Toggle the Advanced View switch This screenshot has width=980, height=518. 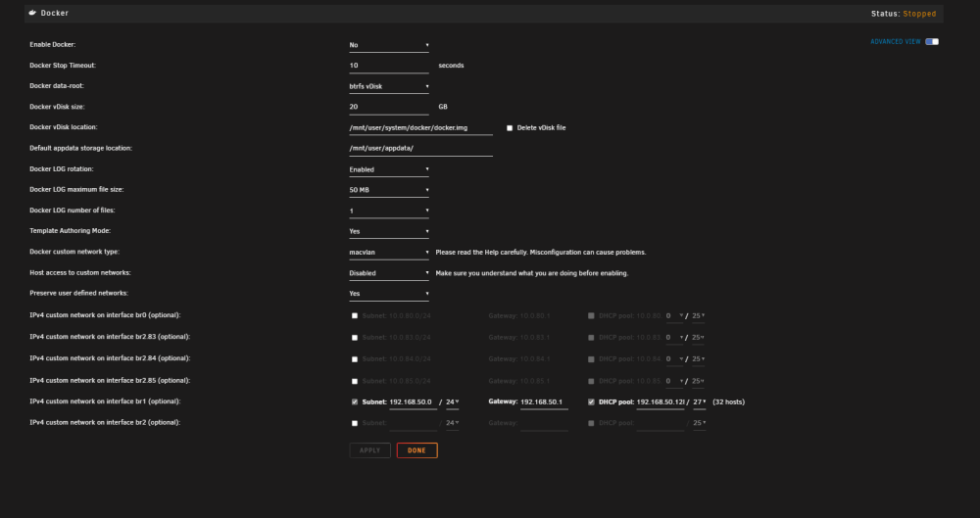click(x=932, y=42)
